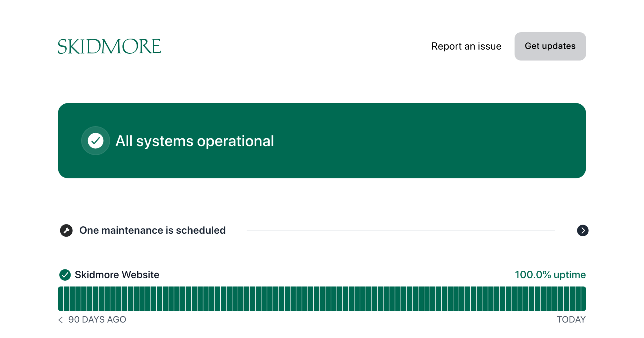Click the TODAY label under uptime bar

click(x=571, y=320)
